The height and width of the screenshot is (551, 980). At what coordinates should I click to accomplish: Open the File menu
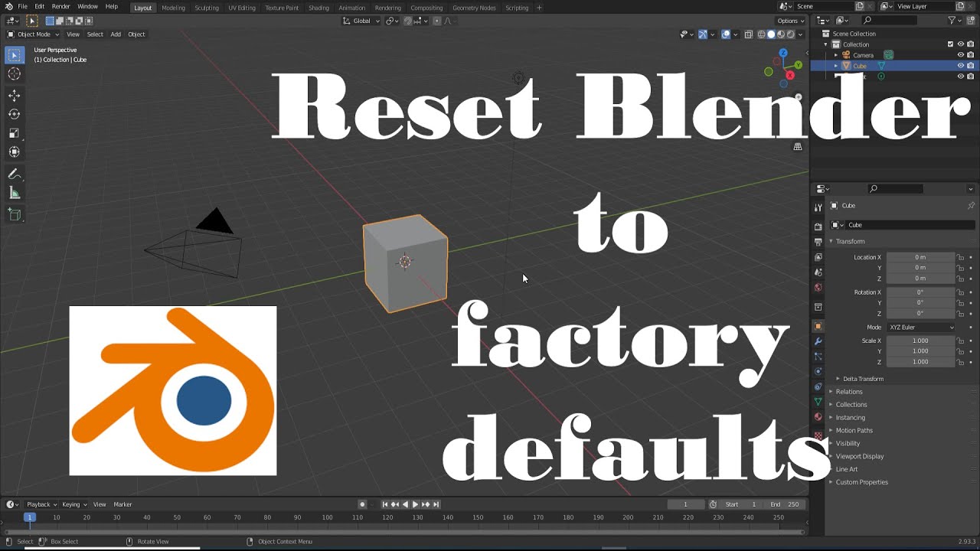click(x=22, y=7)
